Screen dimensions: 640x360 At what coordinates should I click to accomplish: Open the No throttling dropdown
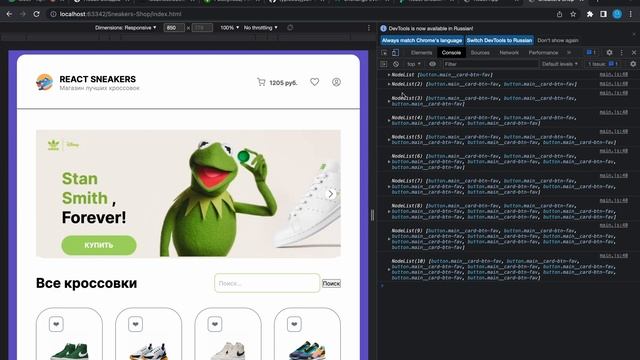pos(260,28)
